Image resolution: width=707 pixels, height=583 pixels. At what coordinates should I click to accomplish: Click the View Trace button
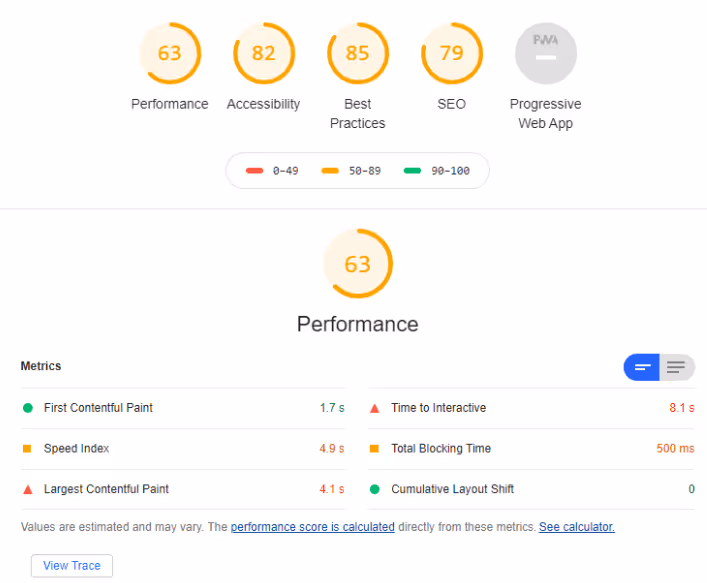click(72, 565)
